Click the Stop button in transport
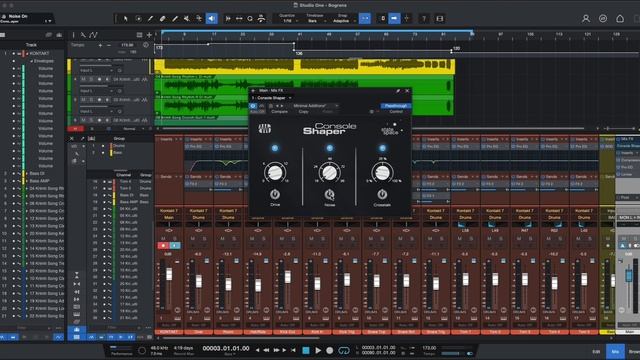The image size is (640, 360). click(x=306, y=350)
